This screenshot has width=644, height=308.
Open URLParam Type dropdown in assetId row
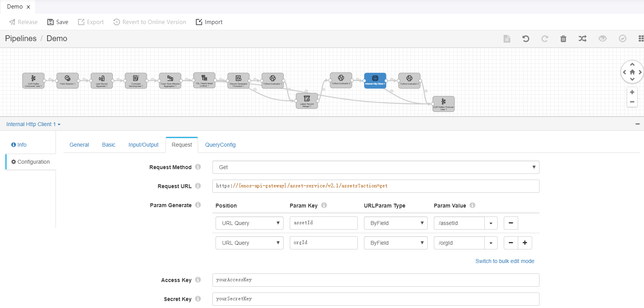tap(395, 223)
